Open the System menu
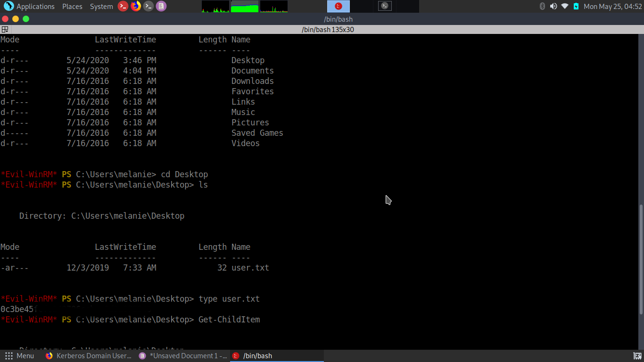The width and height of the screenshot is (644, 362). [101, 6]
